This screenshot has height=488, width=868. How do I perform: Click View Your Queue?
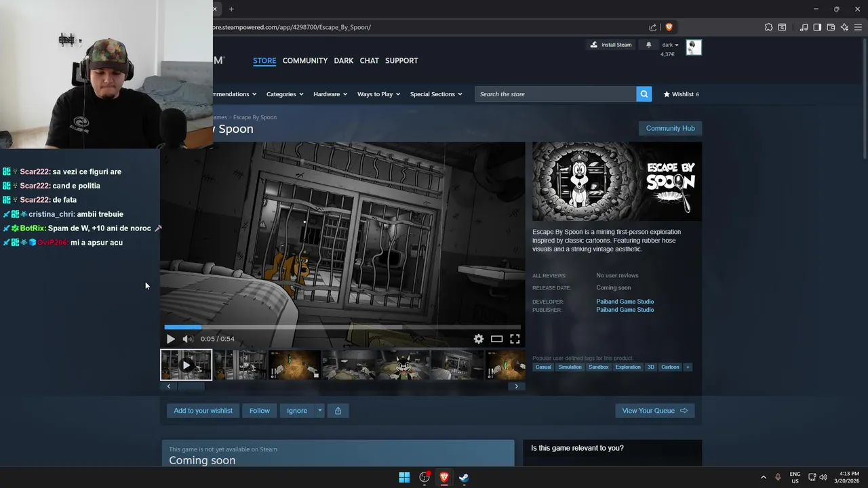pos(654,411)
